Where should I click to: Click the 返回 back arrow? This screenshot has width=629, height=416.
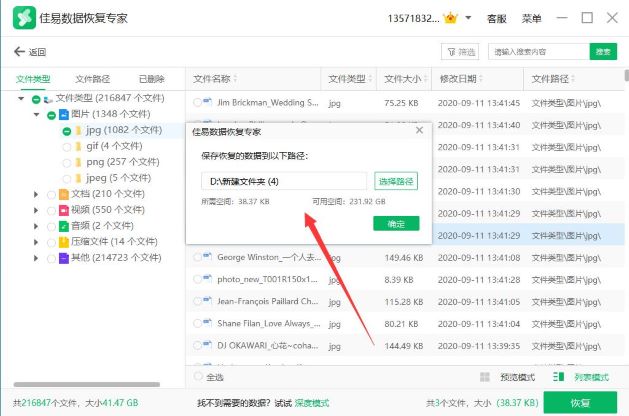point(19,51)
